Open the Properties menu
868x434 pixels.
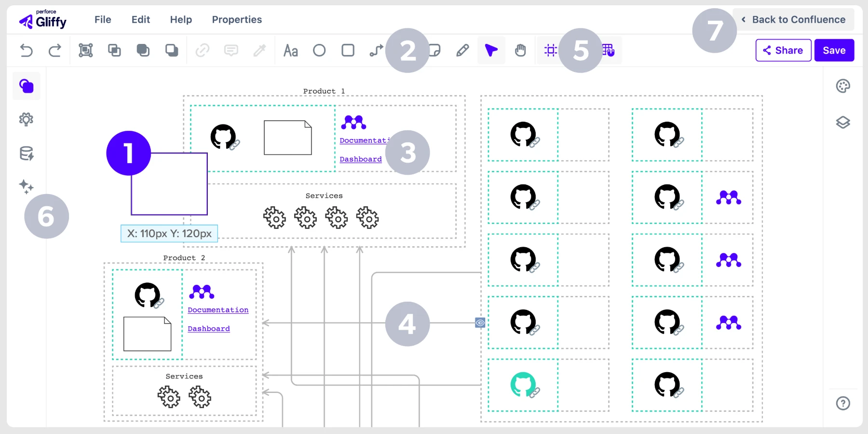pos(237,20)
